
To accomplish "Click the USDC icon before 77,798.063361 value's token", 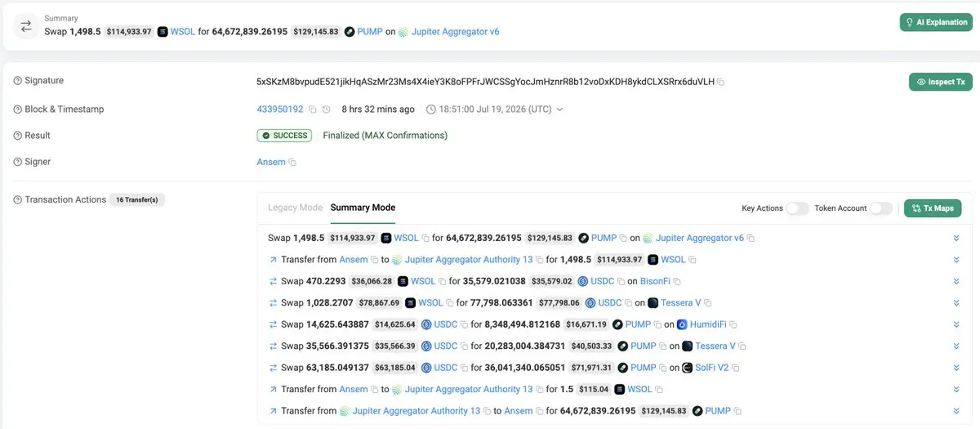I will click(x=590, y=303).
